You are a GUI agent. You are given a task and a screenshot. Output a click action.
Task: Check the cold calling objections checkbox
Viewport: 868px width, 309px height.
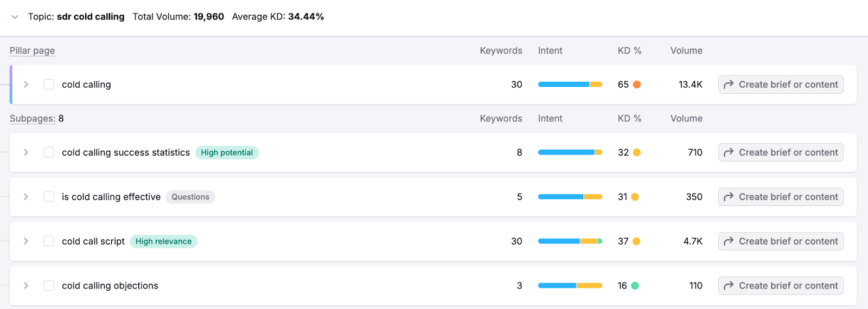[x=49, y=286]
